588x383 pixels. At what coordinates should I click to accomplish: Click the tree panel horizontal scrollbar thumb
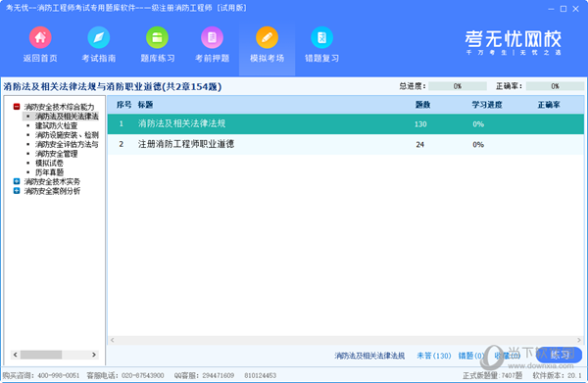tap(41, 355)
